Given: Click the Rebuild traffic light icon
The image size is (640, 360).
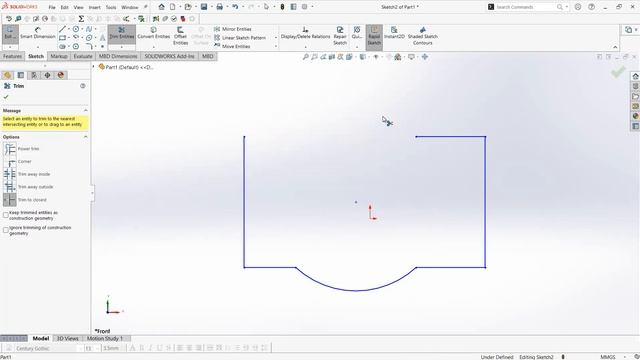Looking at the screenshot, I should 282,7.
